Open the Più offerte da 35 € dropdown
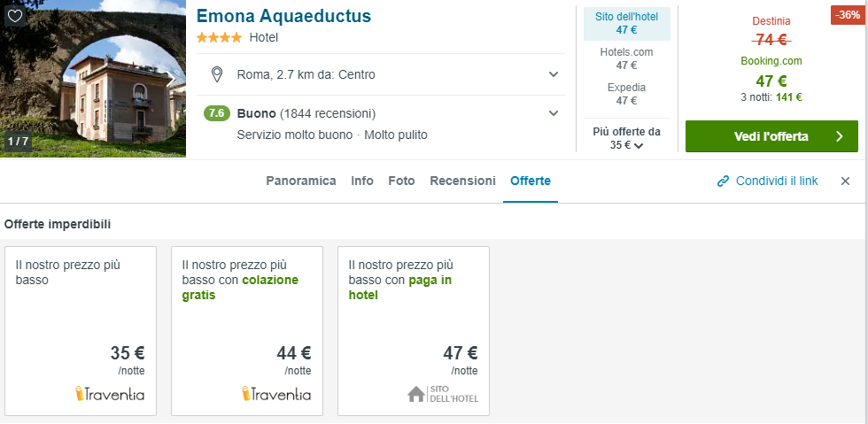The image size is (868, 424). 627,139
